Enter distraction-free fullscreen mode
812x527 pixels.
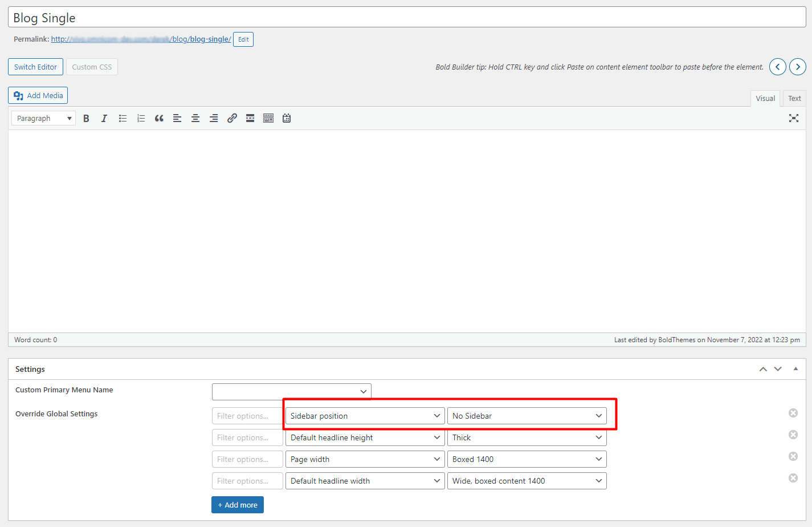coord(794,118)
